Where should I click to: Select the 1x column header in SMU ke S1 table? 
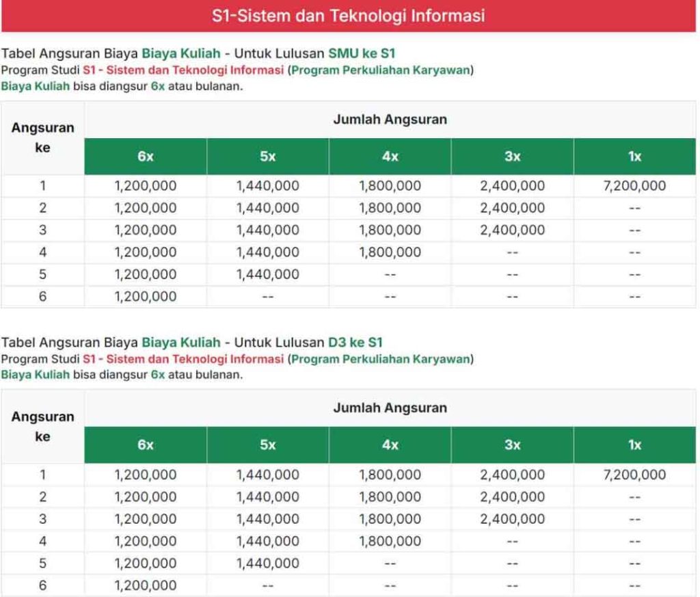click(635, 157)
